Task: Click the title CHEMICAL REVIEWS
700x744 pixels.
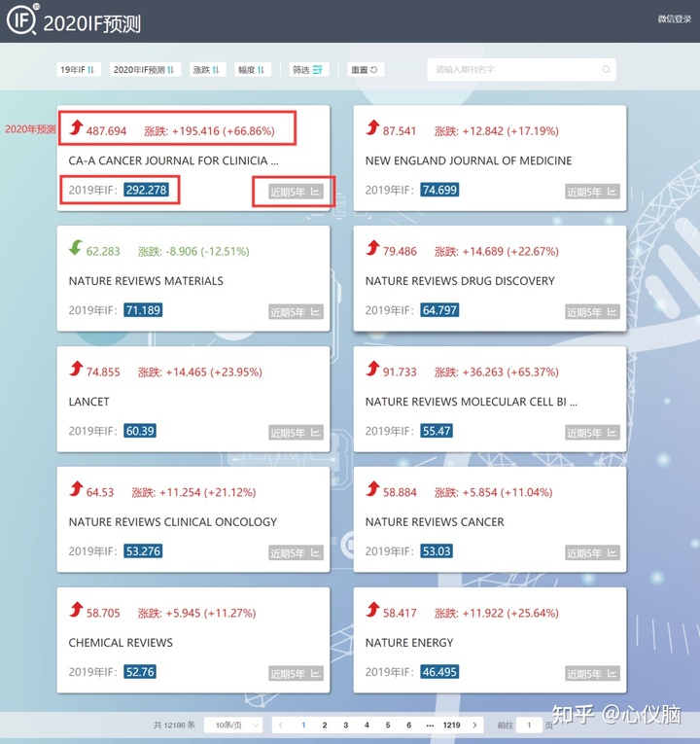Action: [x=121, y=643]
